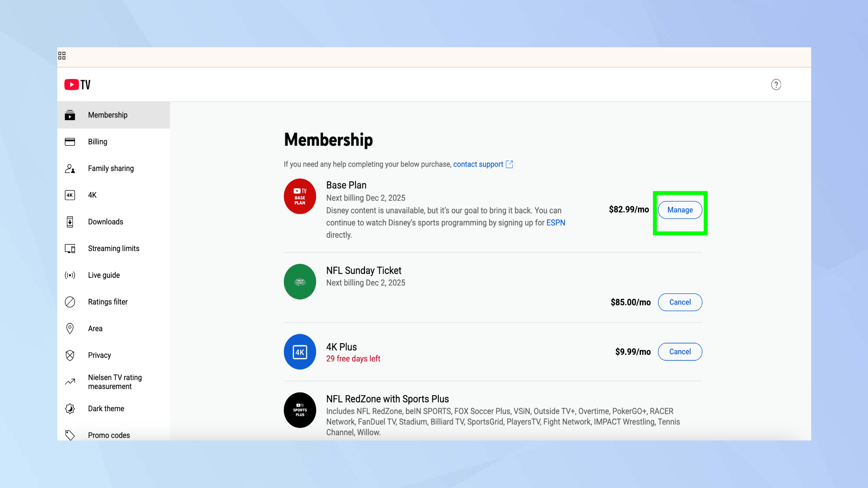Click the YouTube TV logo

78,85
